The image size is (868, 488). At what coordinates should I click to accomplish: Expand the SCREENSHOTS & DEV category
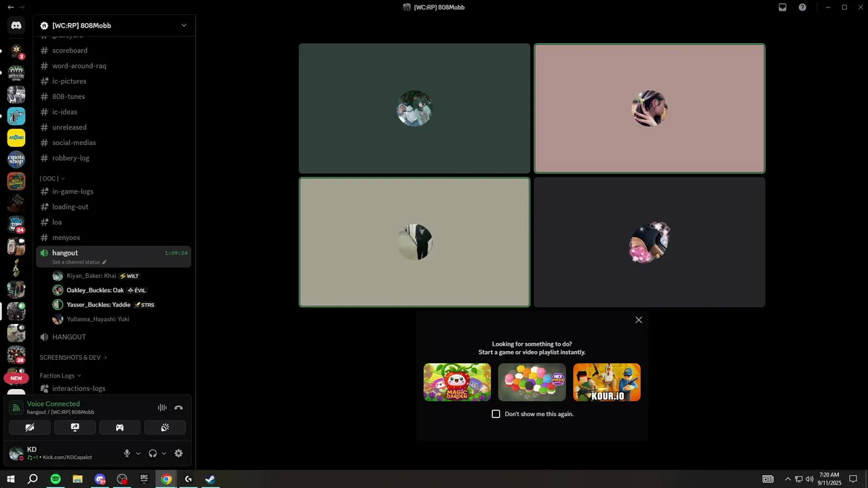(73, 357)
